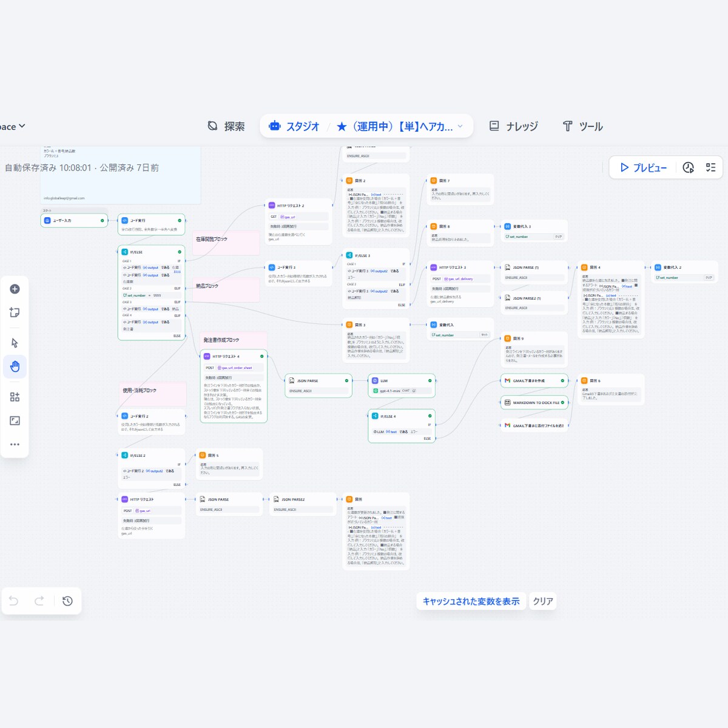Redo the last undone change
Image resolution: width=728 pixels, height=728 pixels.
pos(39,601)
